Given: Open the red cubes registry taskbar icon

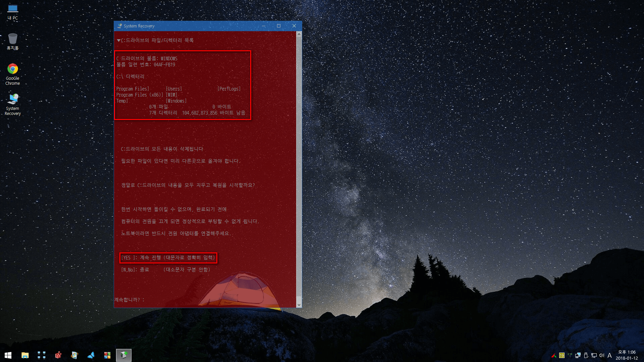Looking at the screenshot, I should [x=58, y=355].
